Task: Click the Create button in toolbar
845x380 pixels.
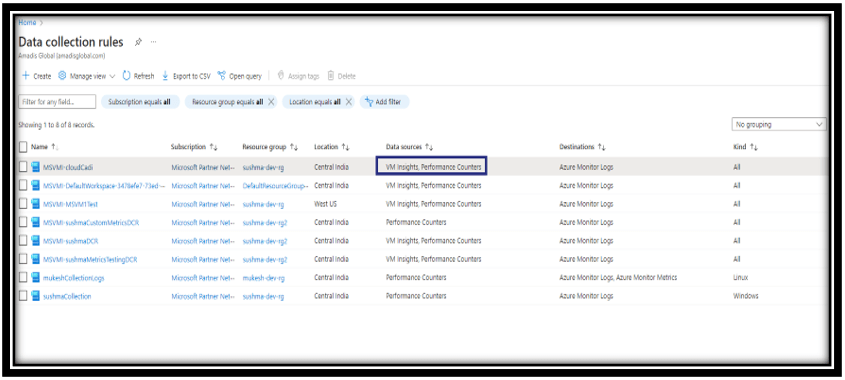Action: [x=36, y=76]
